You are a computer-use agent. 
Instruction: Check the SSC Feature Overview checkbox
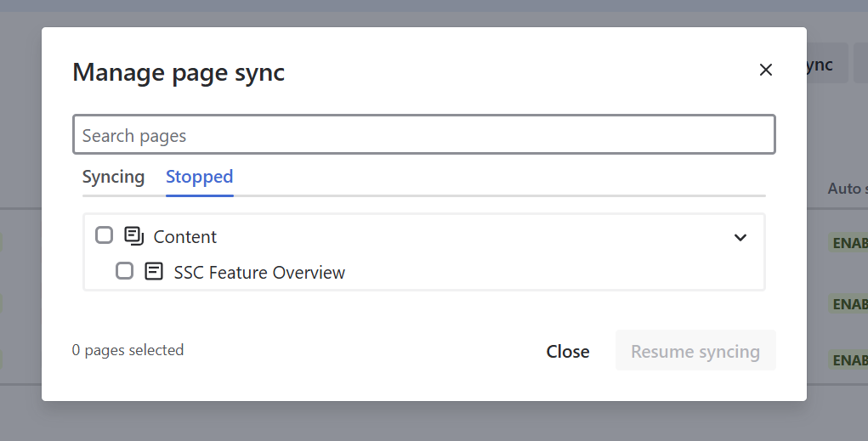[125, 271]
